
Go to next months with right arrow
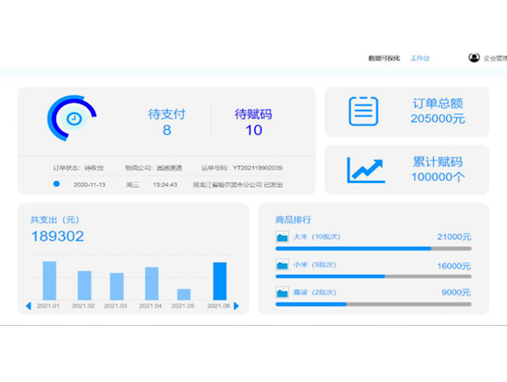click(236, 306)
